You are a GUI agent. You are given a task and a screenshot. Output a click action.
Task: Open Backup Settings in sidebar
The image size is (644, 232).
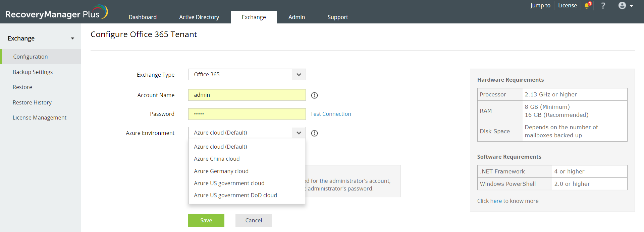(x=33, y=72)
